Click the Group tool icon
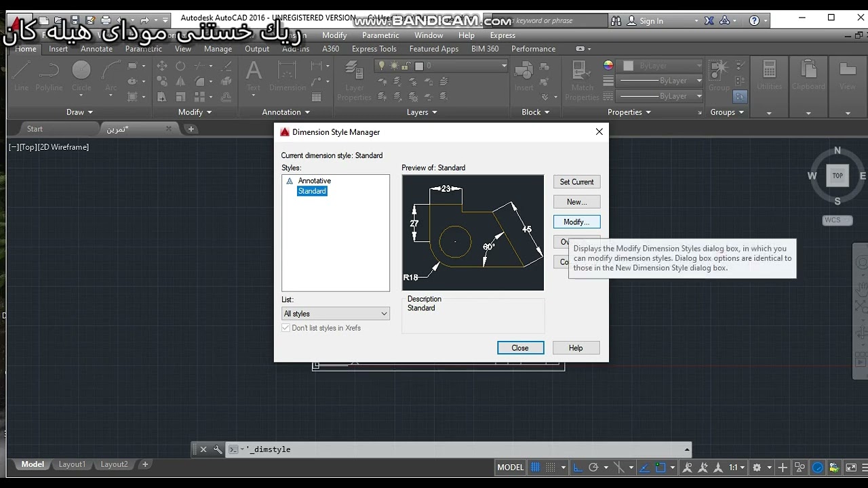Viewport: 868px width, 488px height. tap(719, 75)
